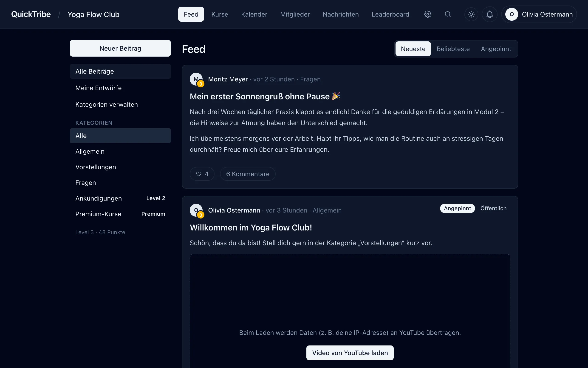The height and width of the screenshot is (368, 588).
Task: Open search magnifier icon
Action: coord(448,14)
